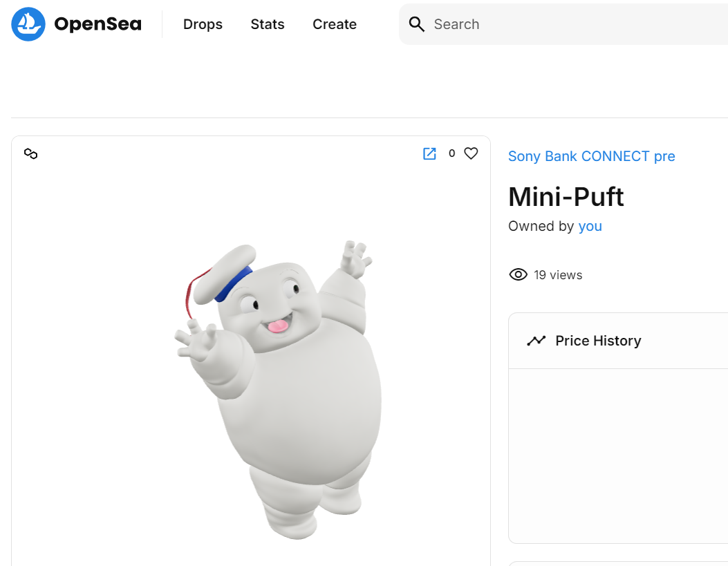Screen dimensions: 728x566
Task: Click the OpenSea boat logo
Action: click(x=28, y=24)
